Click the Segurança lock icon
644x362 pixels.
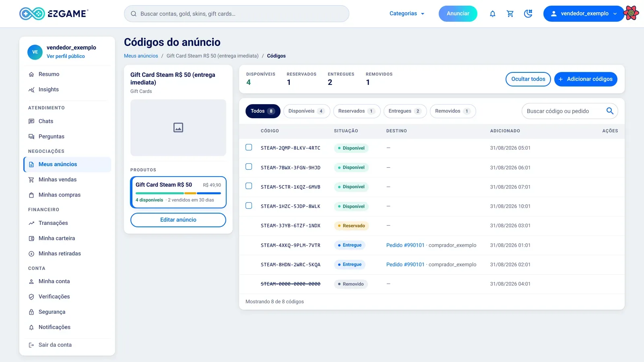(x=31, y=312)
